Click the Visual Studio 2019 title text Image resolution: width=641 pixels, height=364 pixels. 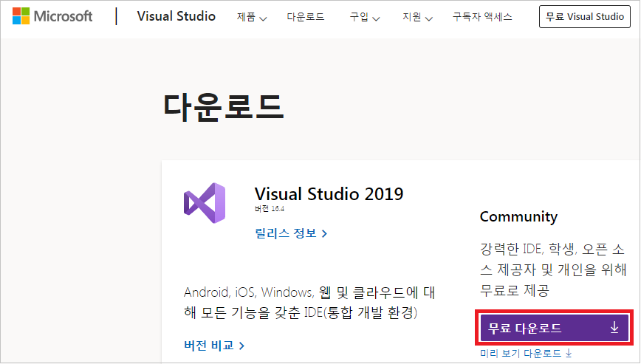(329, 193)
